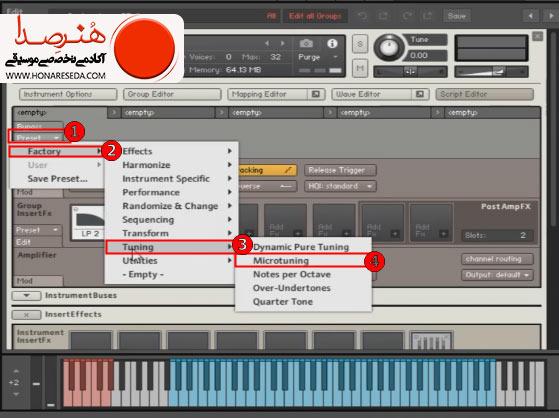Click the instrument piano-keys send effects slot

[x=431, y=341]
